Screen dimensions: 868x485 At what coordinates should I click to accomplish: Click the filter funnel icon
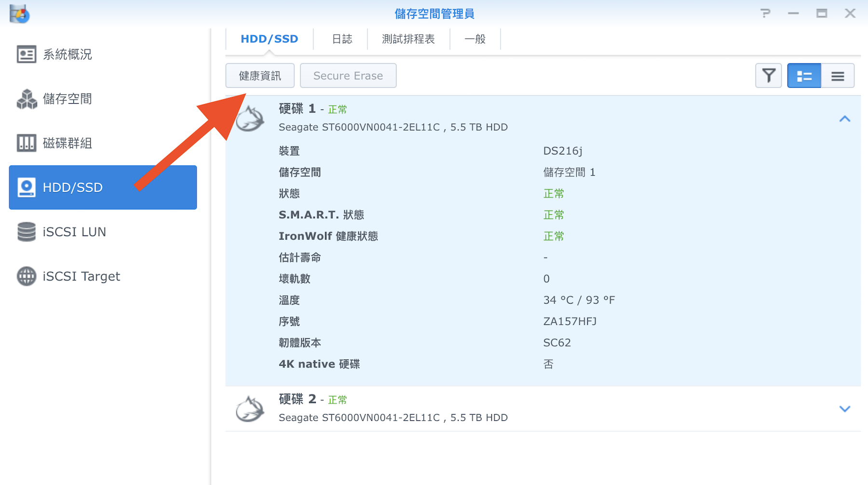tap(768, 76)
